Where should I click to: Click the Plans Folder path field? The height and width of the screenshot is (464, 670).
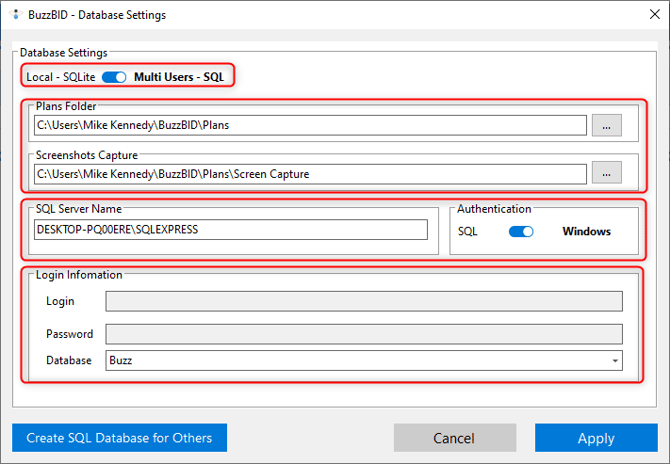pyautogui.click(x=309, y=125)
